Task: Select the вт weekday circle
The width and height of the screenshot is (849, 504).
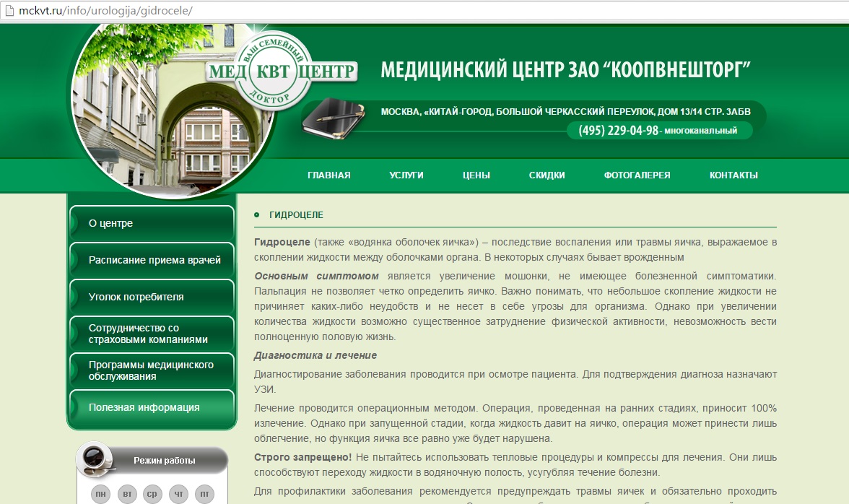Action: 127,494
